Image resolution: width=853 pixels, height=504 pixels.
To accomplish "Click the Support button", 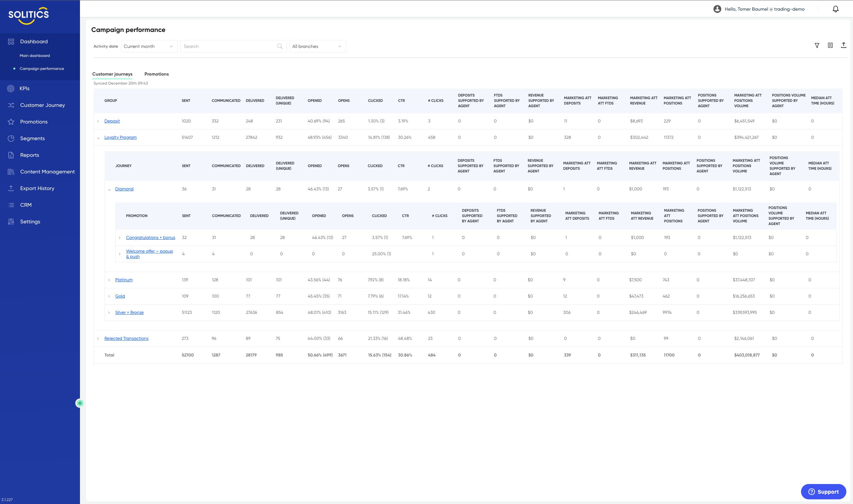I will click(823, 491).
